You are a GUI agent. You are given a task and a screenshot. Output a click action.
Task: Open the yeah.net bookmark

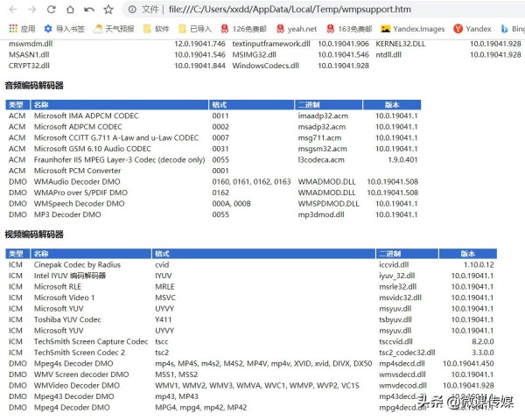[x=297, y=29]
